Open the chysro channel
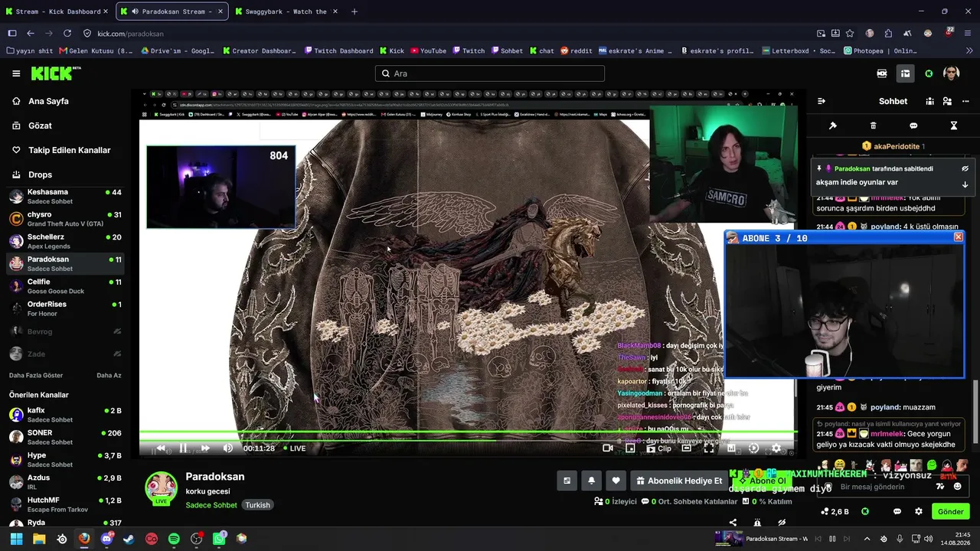The height and width of the screenshot is (551, 980). click(x=66, y=219)
